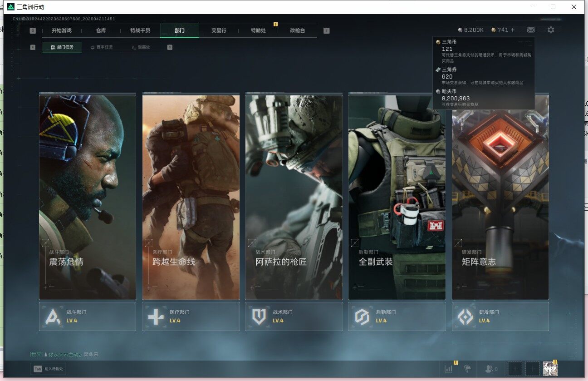Screen dimensions: 588x381
Task: Switch to the 改枪台 tab
Action: [298, 31]
